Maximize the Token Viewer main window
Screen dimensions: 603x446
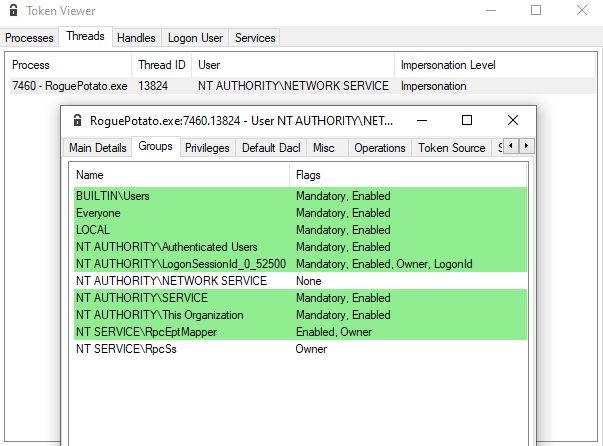coord(536,11)
